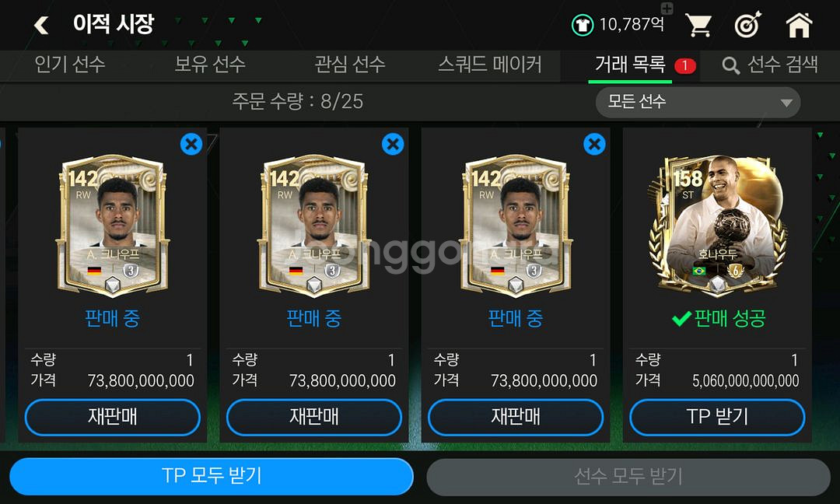This screenshot has height=504, width=840.
Task: Click TP 받기 on the 호나우두 card
Action: (x=717, y=417)
